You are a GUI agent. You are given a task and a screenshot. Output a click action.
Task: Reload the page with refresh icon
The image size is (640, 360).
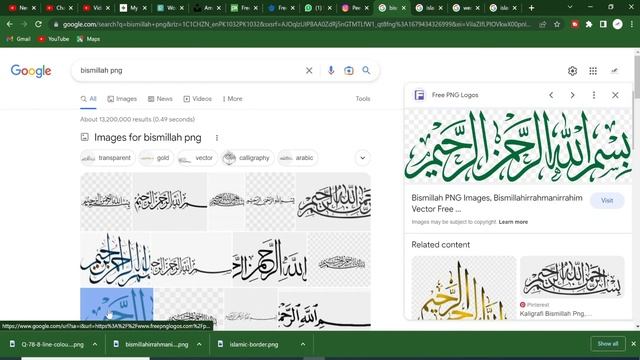pyautogui.click(x=38, y=24)
